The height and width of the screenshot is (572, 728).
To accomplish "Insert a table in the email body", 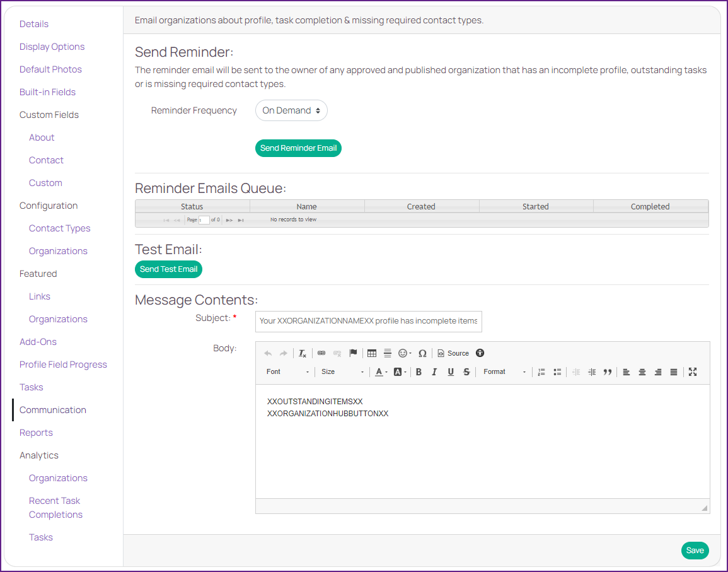I will click(371, 354).
